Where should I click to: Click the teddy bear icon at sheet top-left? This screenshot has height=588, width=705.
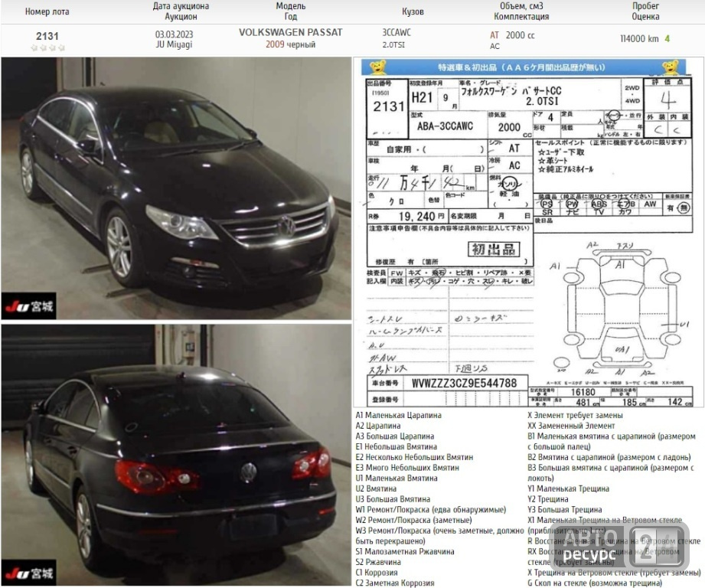378,67
